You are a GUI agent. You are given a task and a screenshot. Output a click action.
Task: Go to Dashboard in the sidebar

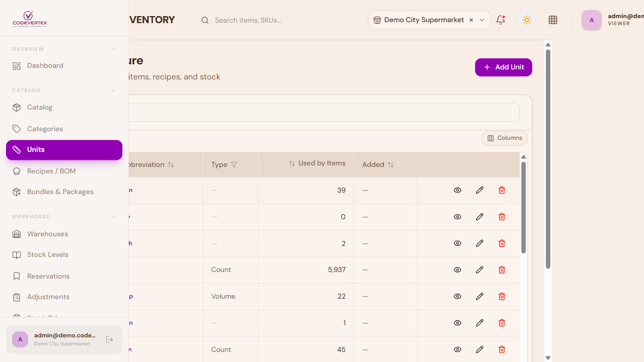point(64,66)
